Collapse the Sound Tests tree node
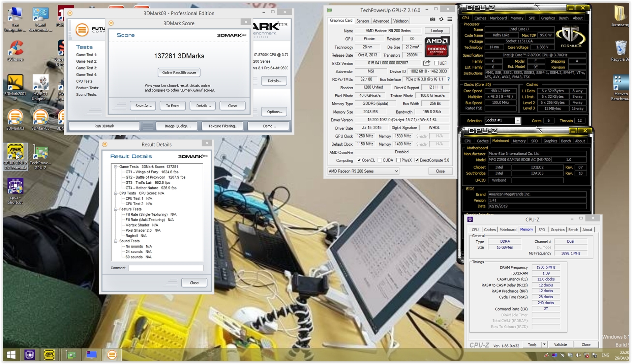Image resolution: width=632 pixels, height=364 pixels. [116, 241]
